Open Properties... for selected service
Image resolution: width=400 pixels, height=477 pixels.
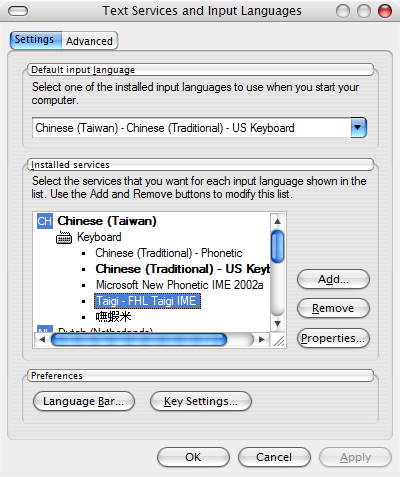pos(333,338)
